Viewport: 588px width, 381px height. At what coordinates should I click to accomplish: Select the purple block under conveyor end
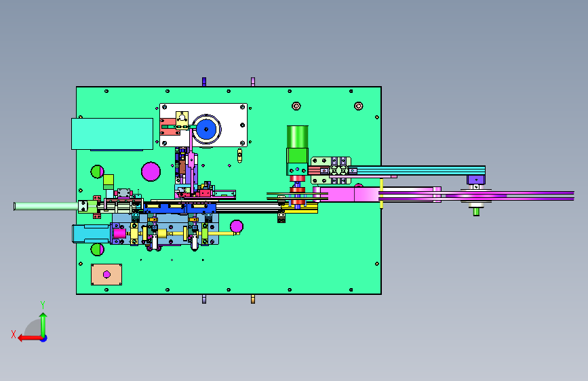click(476, 180)
